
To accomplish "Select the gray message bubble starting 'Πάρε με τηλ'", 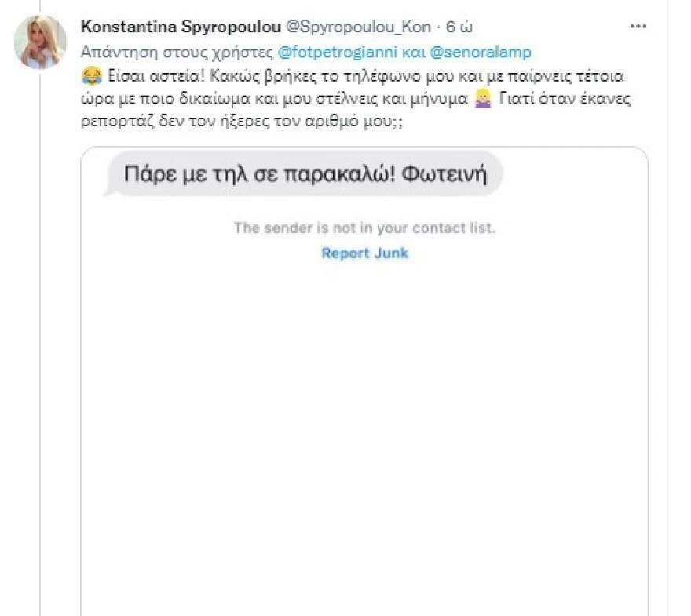I will [x=303, y=174].
